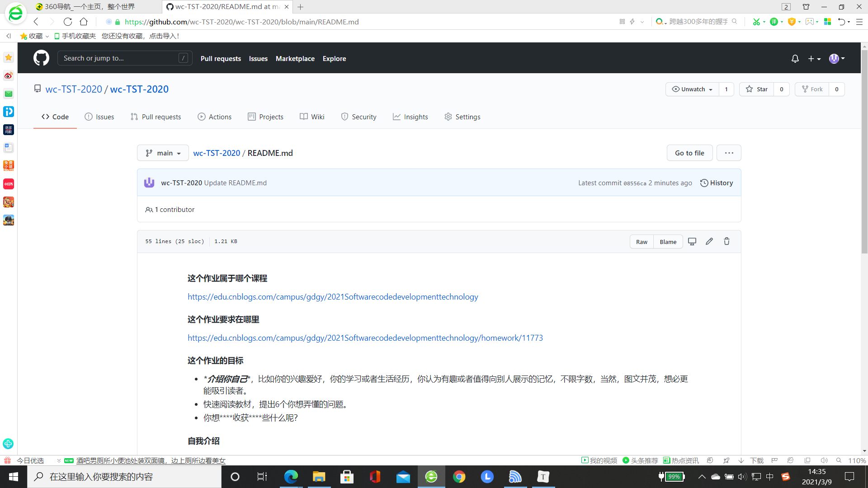The image size is (868, 488).
Task: Delete this file via trash icon
Action: click(x=726, y=241)
